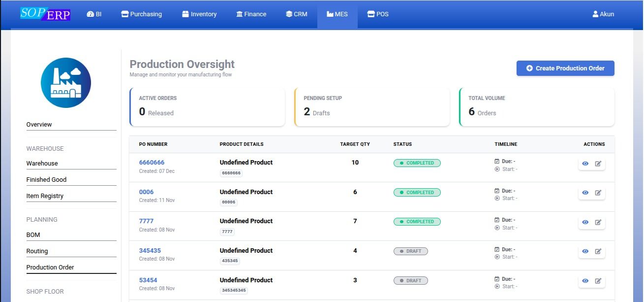Open edit mode for order 7777
The image size is (644, 302).
click(x=599, y=222)
